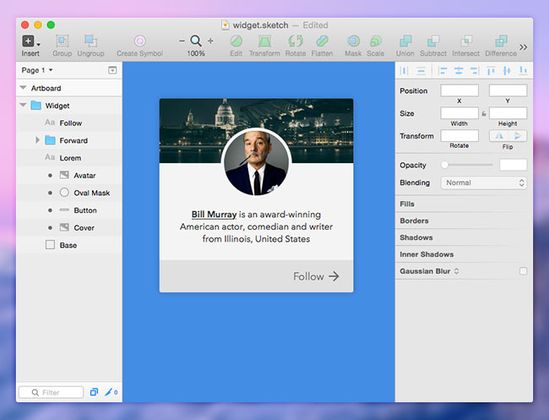Adjust the Opacity slider
This screenshot has width=549, height=420.
[467, 165]
